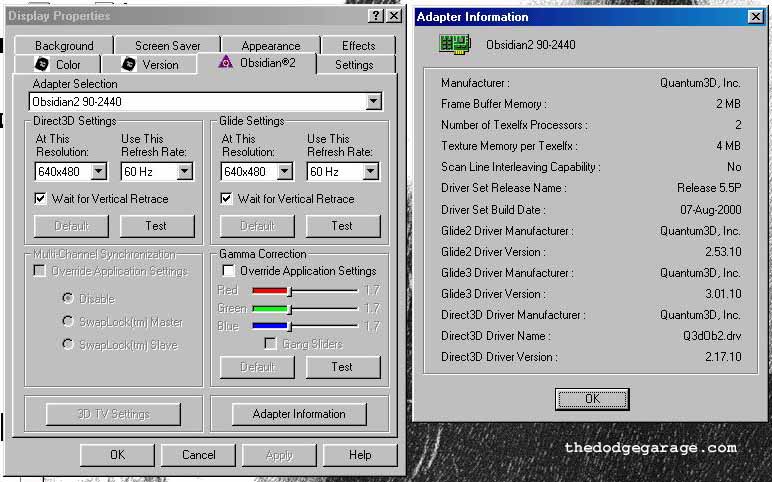The image size is (772, 482).
Task: Close the Display Properties dialog
Action: 394,16
